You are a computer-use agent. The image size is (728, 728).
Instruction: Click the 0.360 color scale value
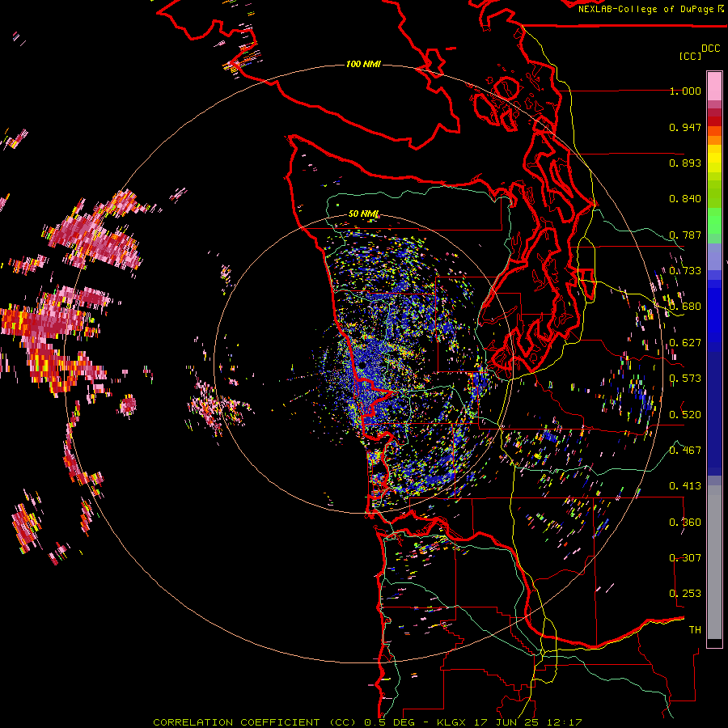(685, 523)
